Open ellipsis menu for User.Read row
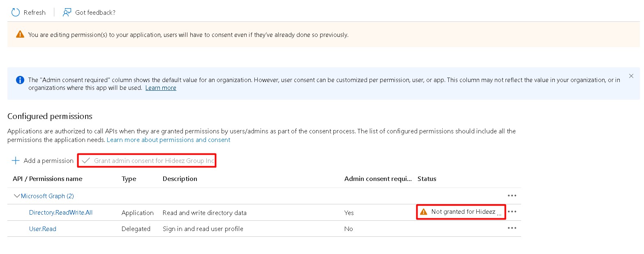The height and width of the screenshot is (254, 644). (512, 228)
